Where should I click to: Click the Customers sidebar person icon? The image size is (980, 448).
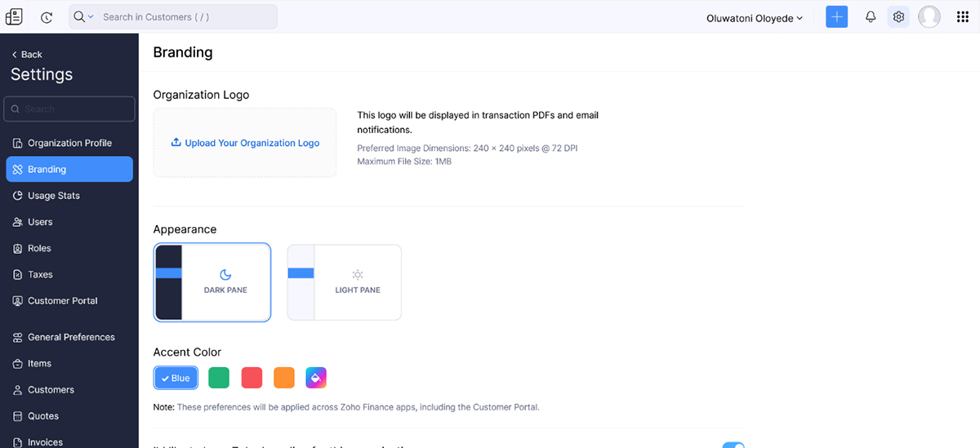pos(18,389)
